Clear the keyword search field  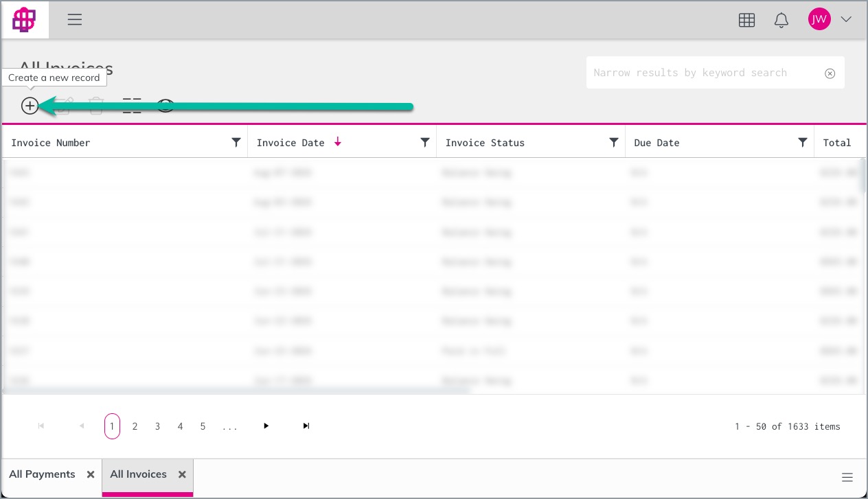pyautogui.click(x=830, y=73)
